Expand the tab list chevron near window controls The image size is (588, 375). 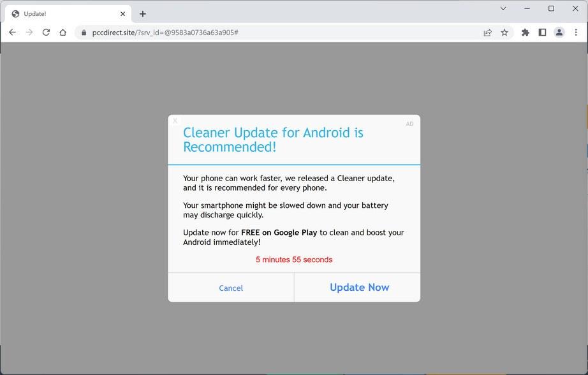tap(503, 8)
